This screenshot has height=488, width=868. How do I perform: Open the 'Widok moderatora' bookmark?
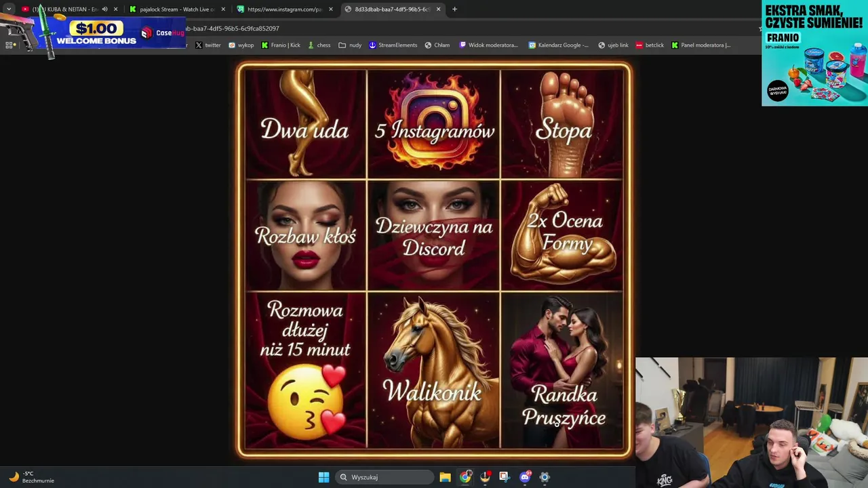(x=488, y=45)
